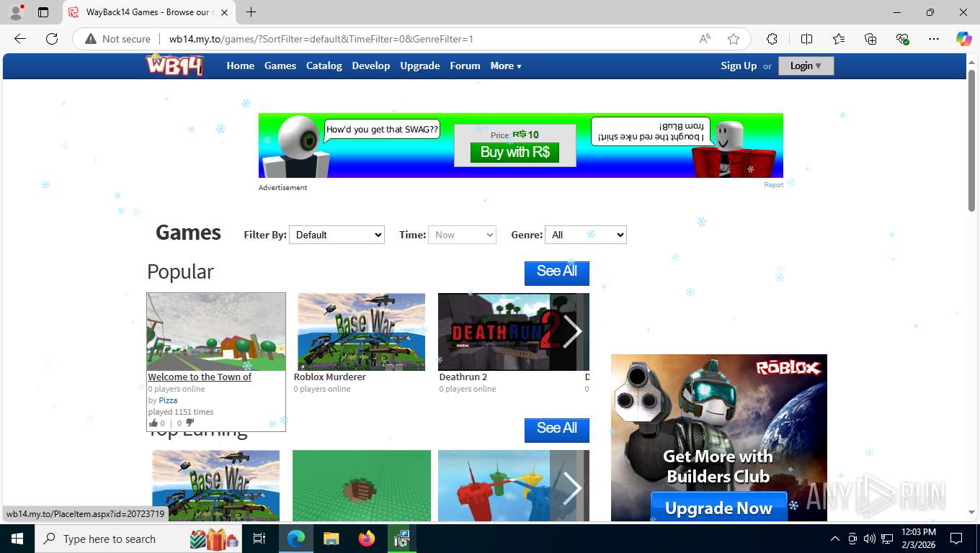Open Task View on taskbar
The height and width of the screenshot is (553, 980).
point(259,539)
